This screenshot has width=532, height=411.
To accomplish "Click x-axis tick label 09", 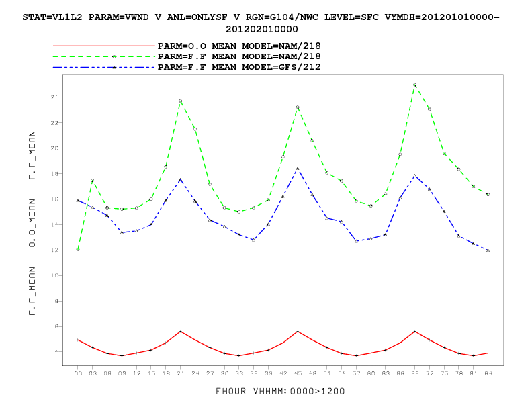I will tap(122, 373).
